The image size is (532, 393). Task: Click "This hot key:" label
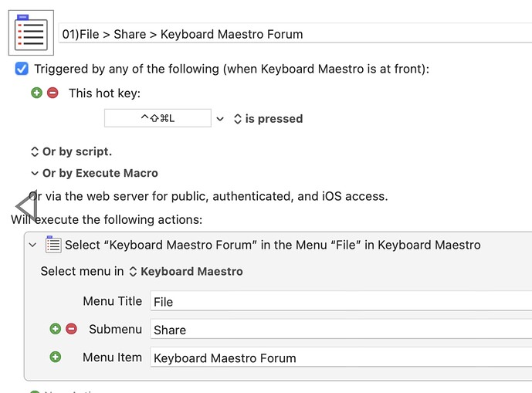coord(104,93)
